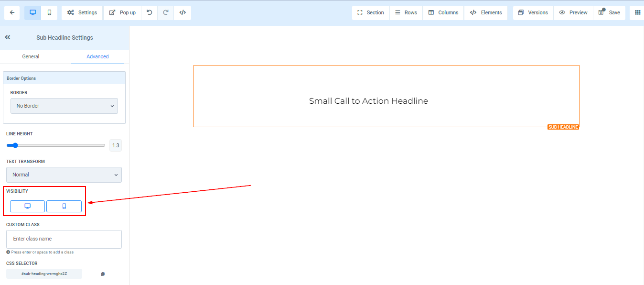Viewport: 644px width, 285px height.
Task: Collapse the Border Options section header
Action: pos(64,78)
